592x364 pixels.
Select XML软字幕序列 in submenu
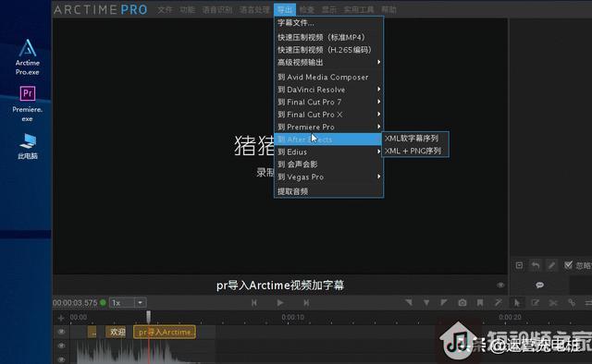coord(415,139)
